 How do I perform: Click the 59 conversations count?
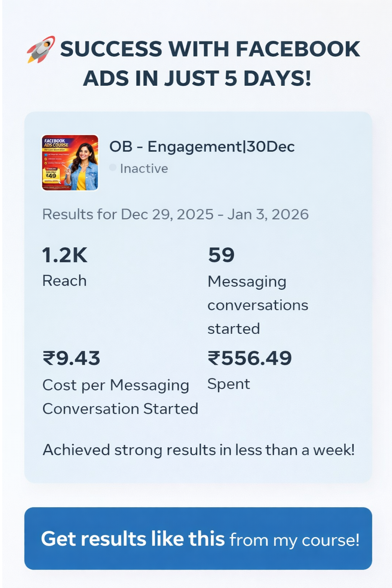221,255
